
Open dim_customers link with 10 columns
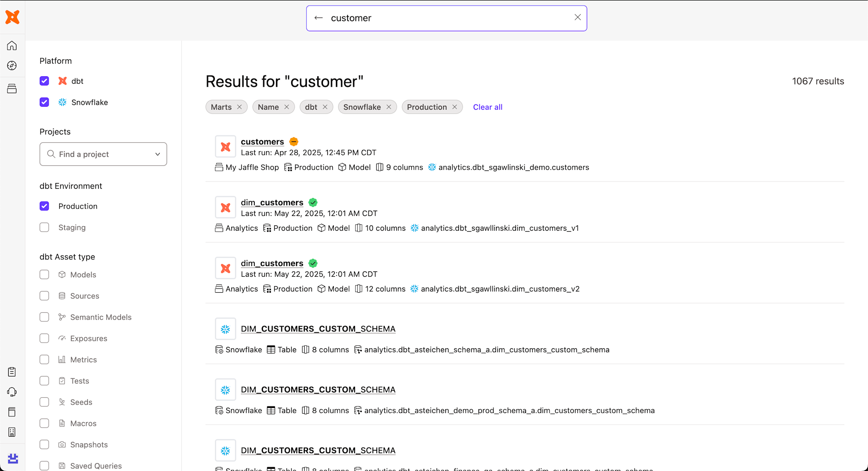click(x=272, y=203)
